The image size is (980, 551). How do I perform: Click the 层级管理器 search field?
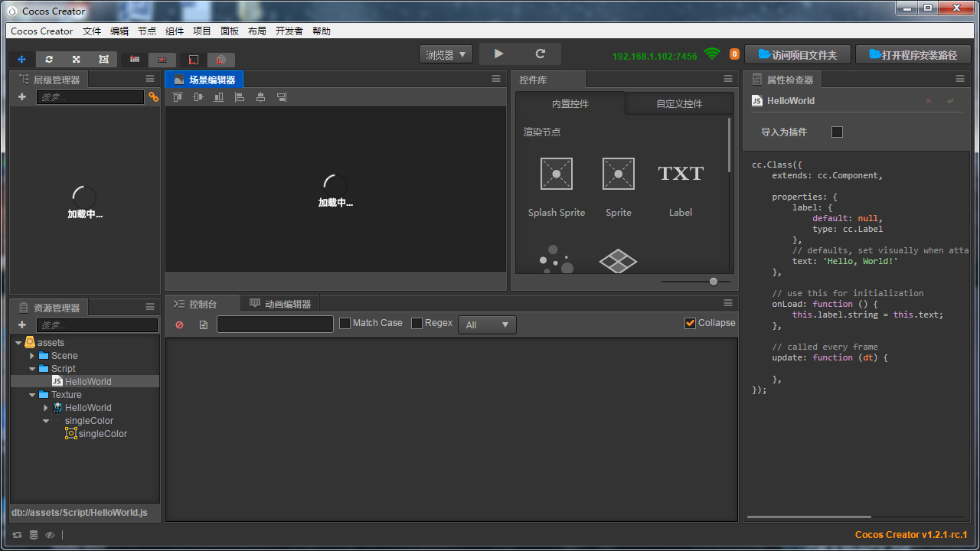(90, 97)
